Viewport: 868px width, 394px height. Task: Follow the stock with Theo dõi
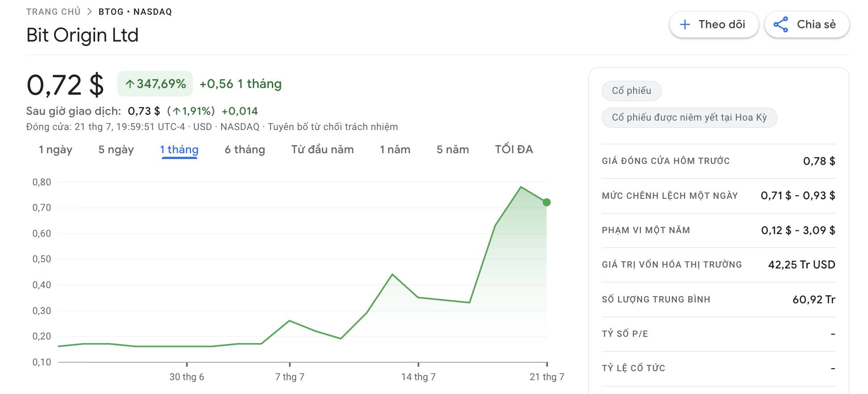click(x=714, y=25)
